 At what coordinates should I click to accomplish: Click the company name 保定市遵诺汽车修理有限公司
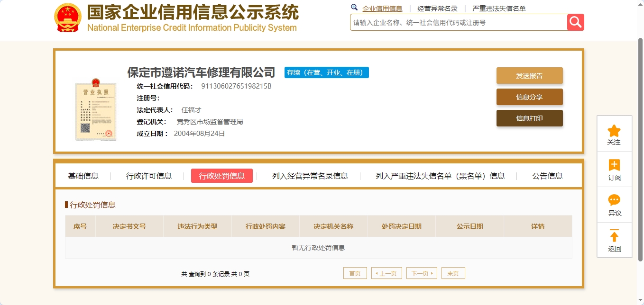click(201, 72)
